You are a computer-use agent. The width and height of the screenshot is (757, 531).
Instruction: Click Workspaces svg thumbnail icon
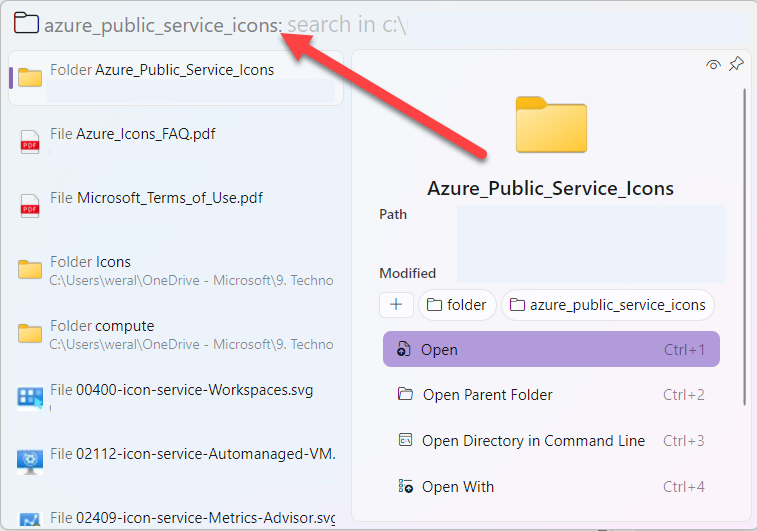click(x=30, y=398)
